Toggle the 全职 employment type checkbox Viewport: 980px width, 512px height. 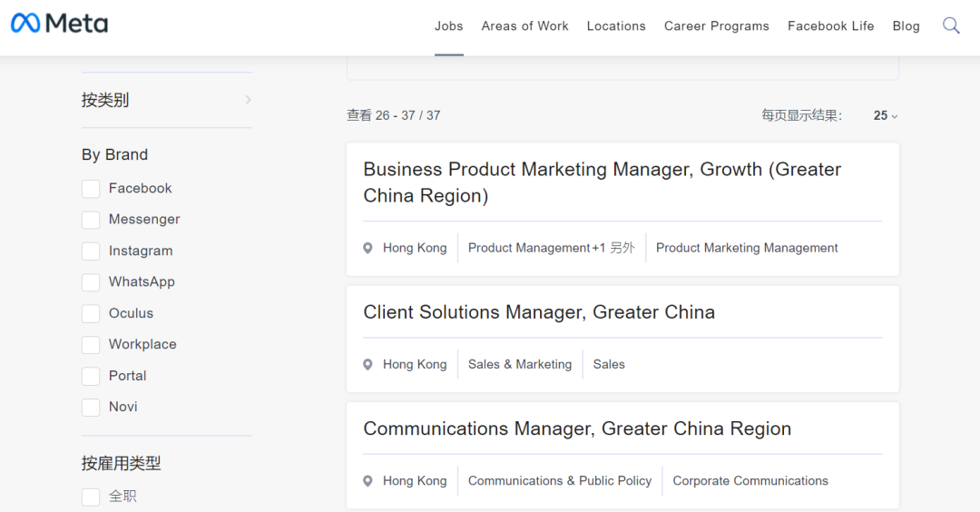[91, 497]
